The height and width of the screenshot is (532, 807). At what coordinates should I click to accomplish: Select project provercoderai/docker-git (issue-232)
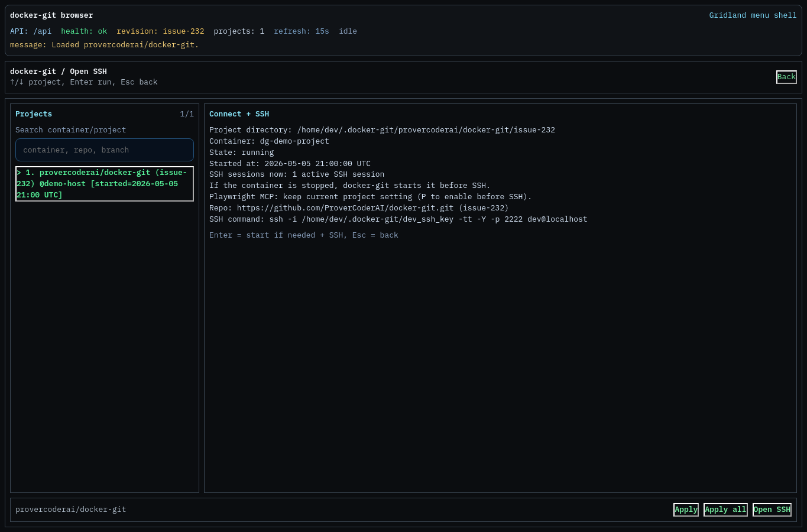[105, 184]
